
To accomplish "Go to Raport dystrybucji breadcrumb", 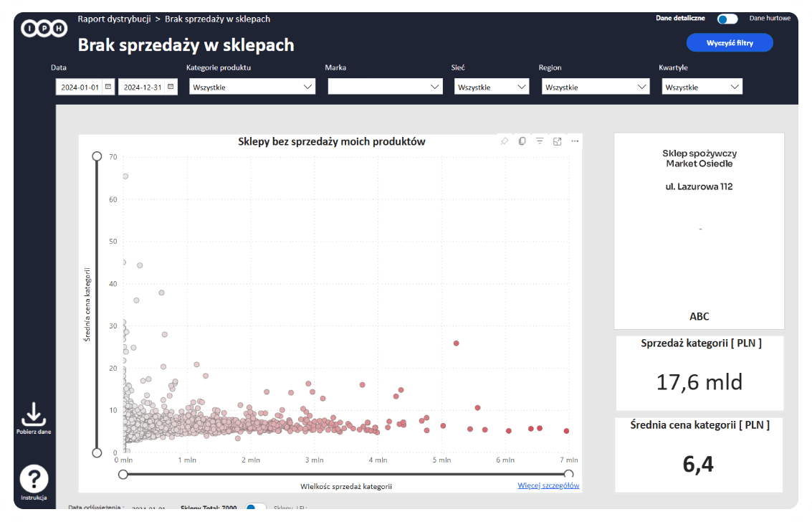I will click(114, 19).
